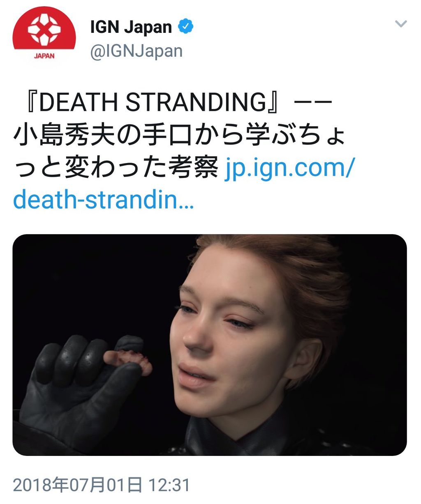Click the blue verified badge
421x504 pixels.
point(185,27)
